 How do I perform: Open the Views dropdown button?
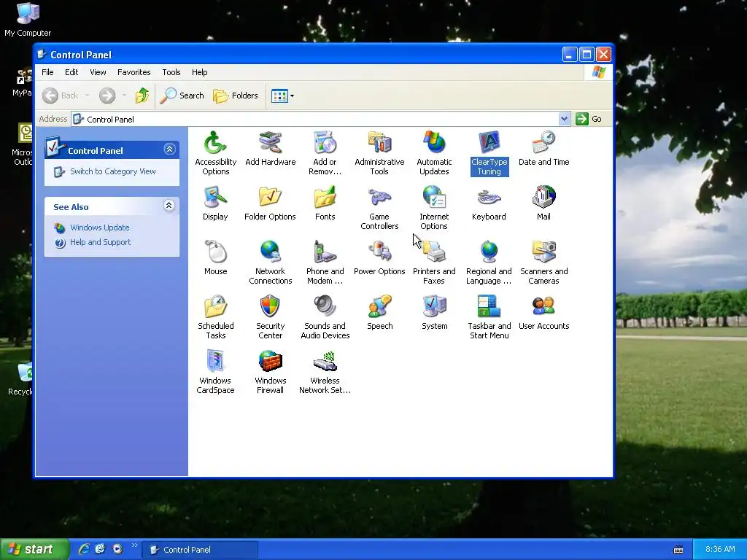point(282,96)
